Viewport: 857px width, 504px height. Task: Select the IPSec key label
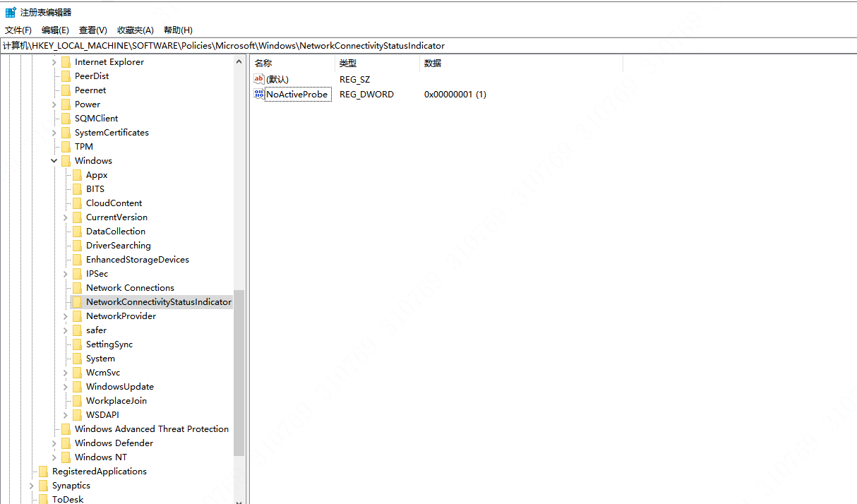(97, 274)
